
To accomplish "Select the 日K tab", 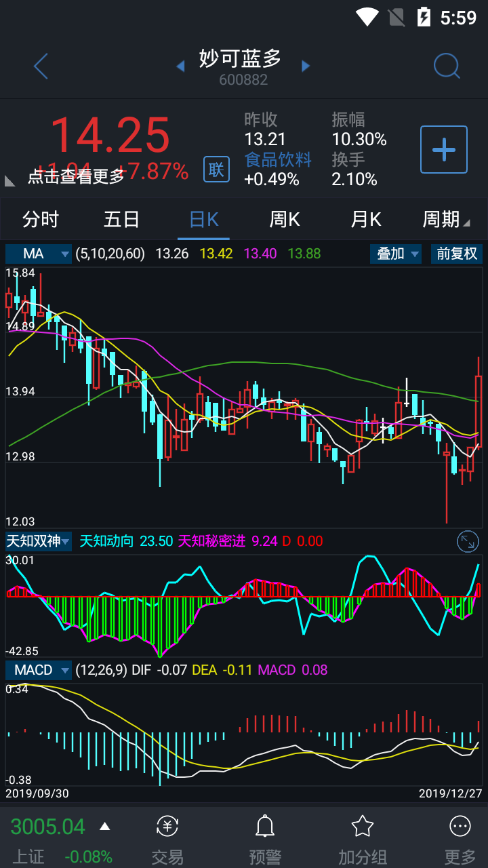I will tap(203, 220).
